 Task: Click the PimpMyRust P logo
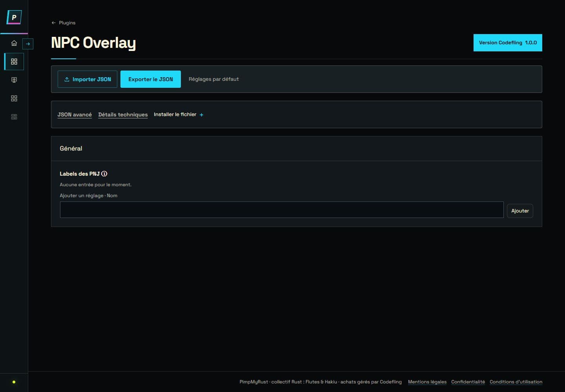(14, 17)
